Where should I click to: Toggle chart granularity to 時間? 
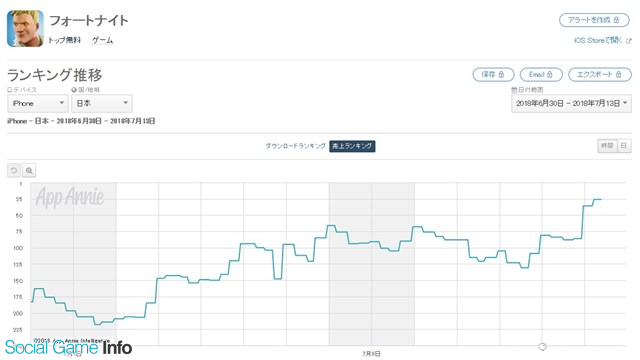607,146
